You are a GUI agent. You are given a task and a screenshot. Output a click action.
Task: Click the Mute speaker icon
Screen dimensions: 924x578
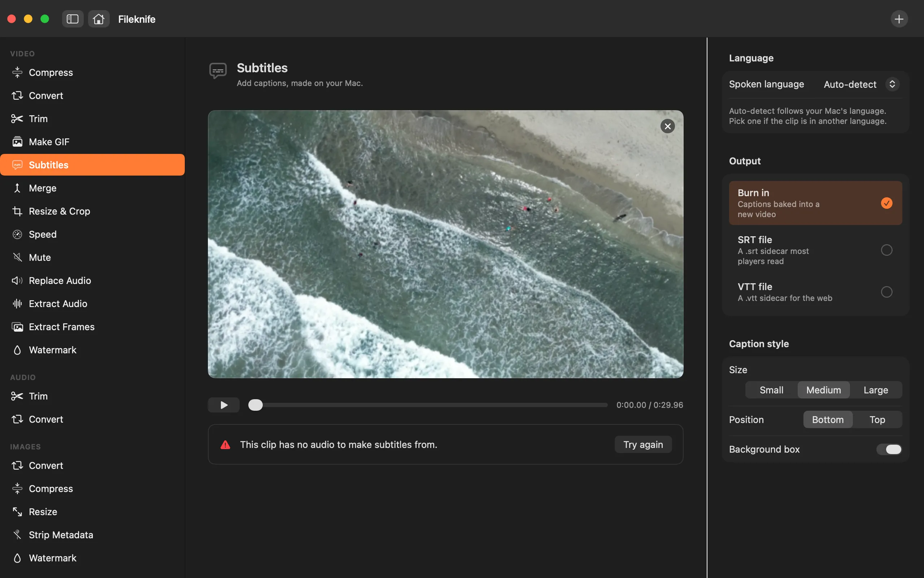(17, 257)
